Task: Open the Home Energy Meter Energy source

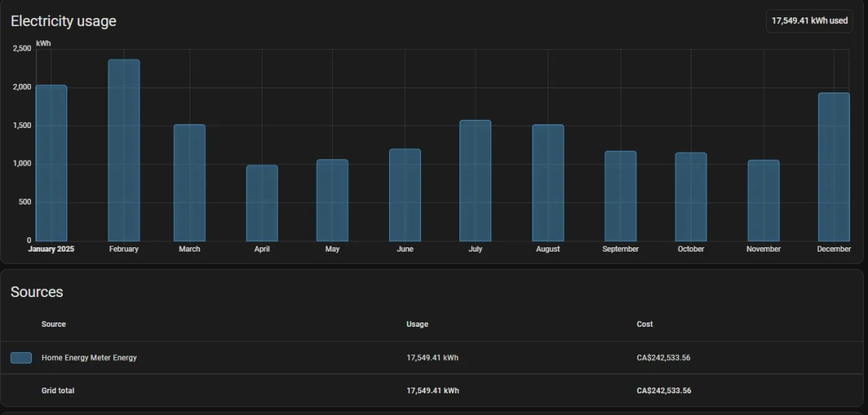Action: pyautogui.click(x=89, y=358)
